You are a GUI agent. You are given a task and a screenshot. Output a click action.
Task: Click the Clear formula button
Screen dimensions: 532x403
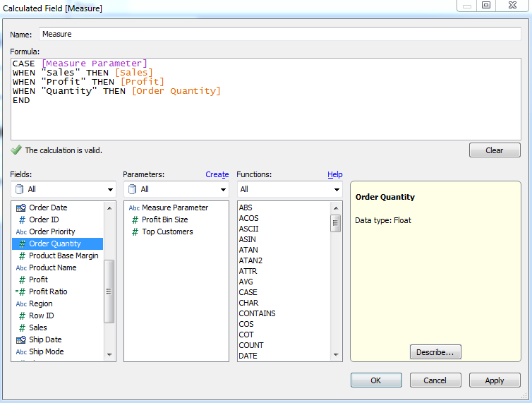495,150
